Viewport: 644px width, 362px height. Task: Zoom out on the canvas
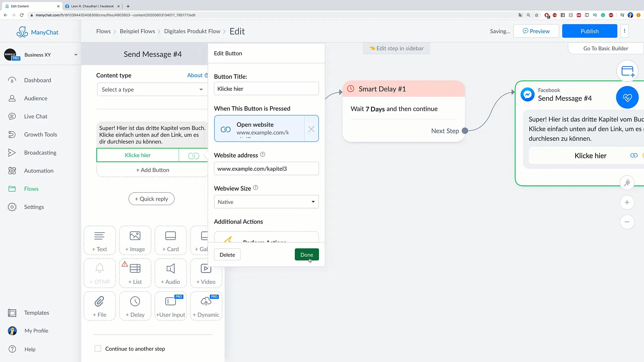click(627, 222)
